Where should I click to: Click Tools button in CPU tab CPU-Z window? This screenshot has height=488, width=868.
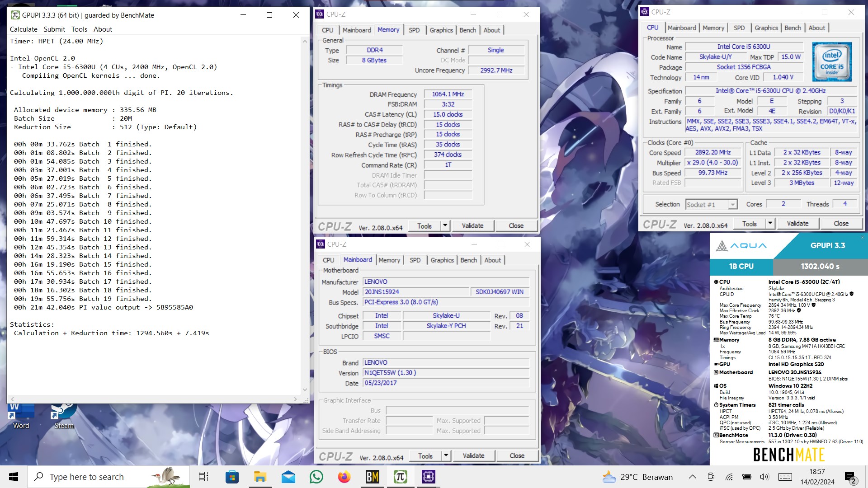coord(749,224)
